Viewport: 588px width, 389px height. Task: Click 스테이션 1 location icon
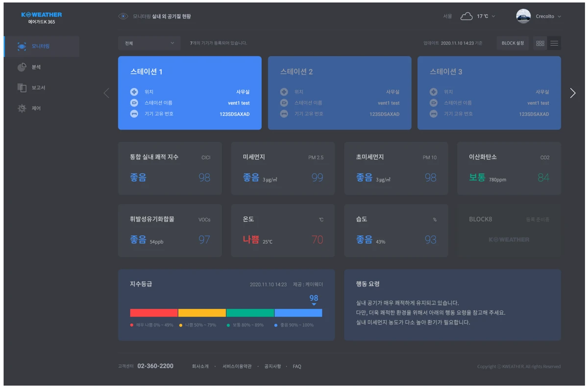pyautogui.click(x=134, y=92)
